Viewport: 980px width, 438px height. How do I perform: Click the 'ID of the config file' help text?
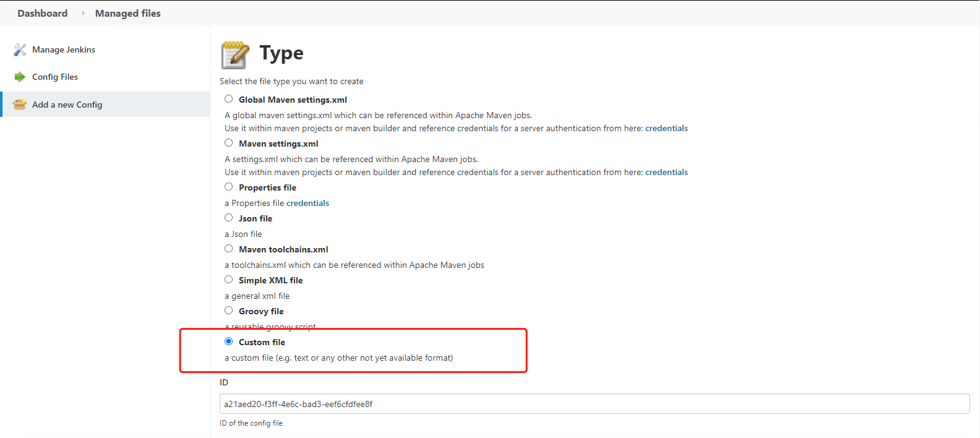coord(251,423)
